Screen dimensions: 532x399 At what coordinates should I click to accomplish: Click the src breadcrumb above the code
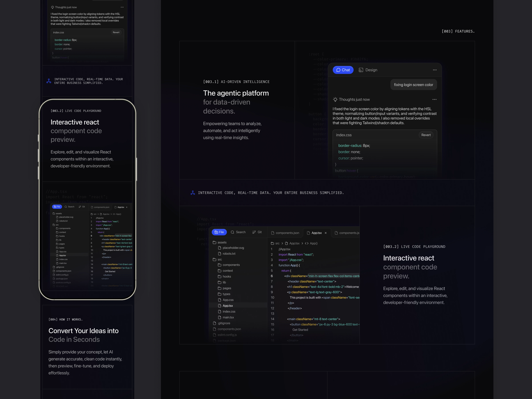(277, 243)
